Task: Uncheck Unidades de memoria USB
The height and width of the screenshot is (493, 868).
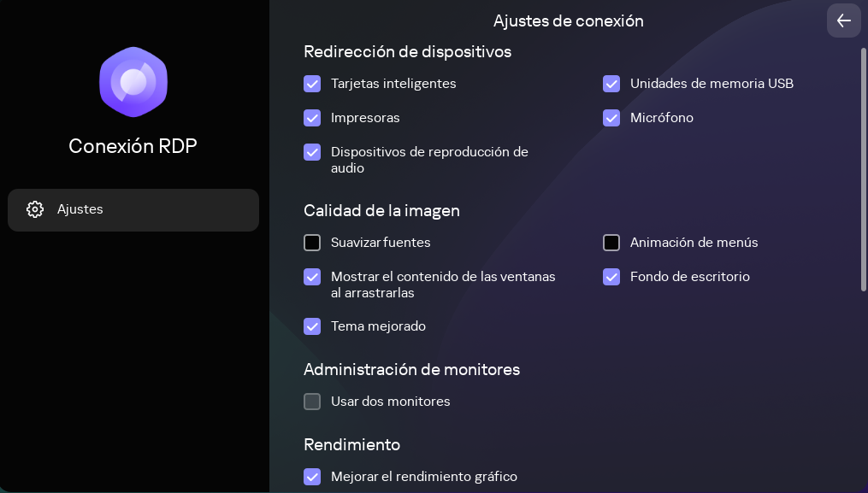Action: pos(611,84)
